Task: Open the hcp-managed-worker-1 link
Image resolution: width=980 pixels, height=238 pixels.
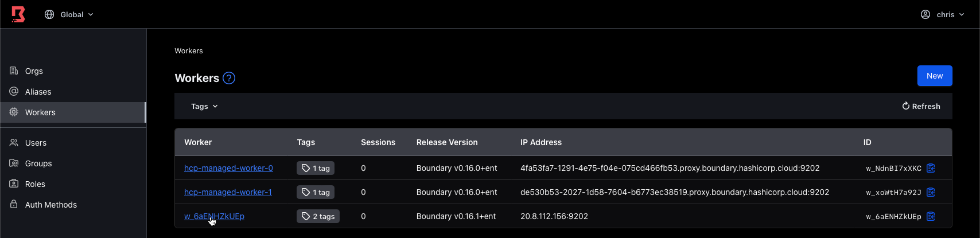Action: click(x=228, y=192)
